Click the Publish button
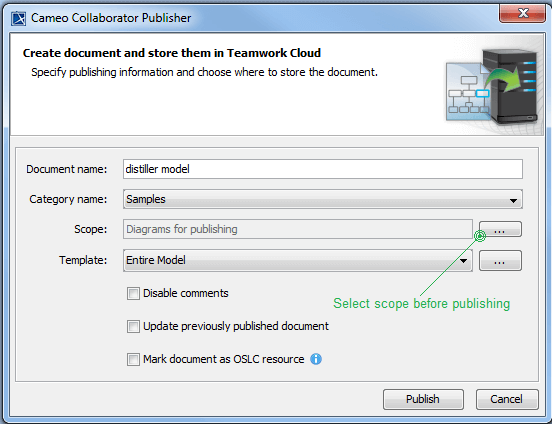Viewport: 552px width, 424px height. coord(423,399)
